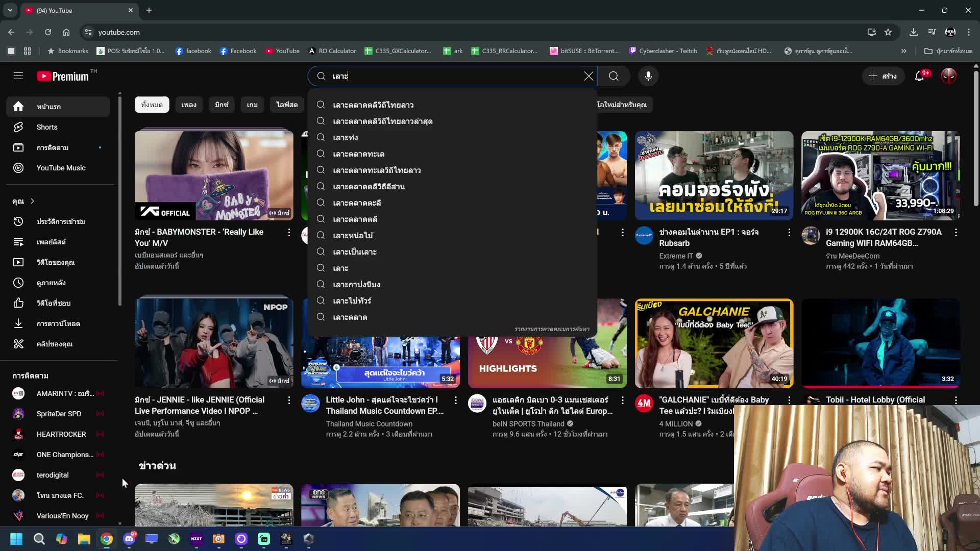Open YouTube Music sidebar item
The height and width of the screenshot is (551, 980).
(x=58, y=168)
